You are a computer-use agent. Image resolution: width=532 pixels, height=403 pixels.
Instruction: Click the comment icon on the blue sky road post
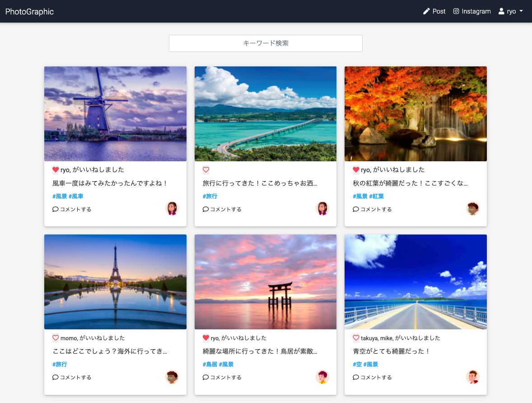[355, 377]
